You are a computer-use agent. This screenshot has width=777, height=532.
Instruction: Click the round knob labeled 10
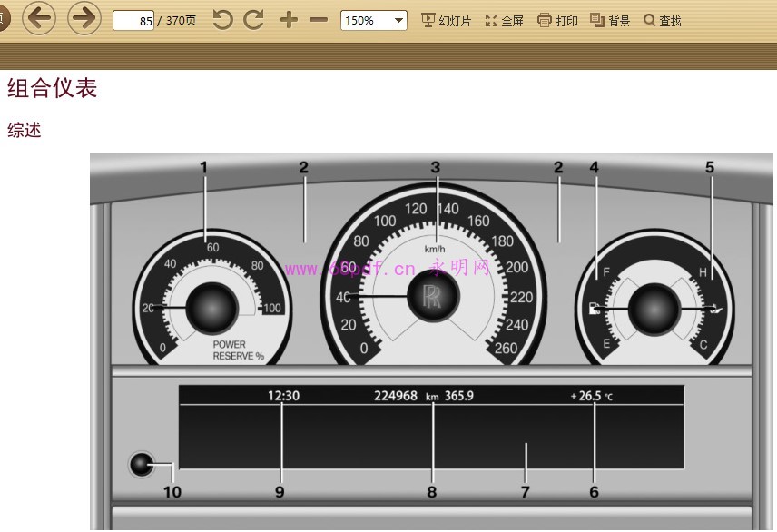point(141,465)
